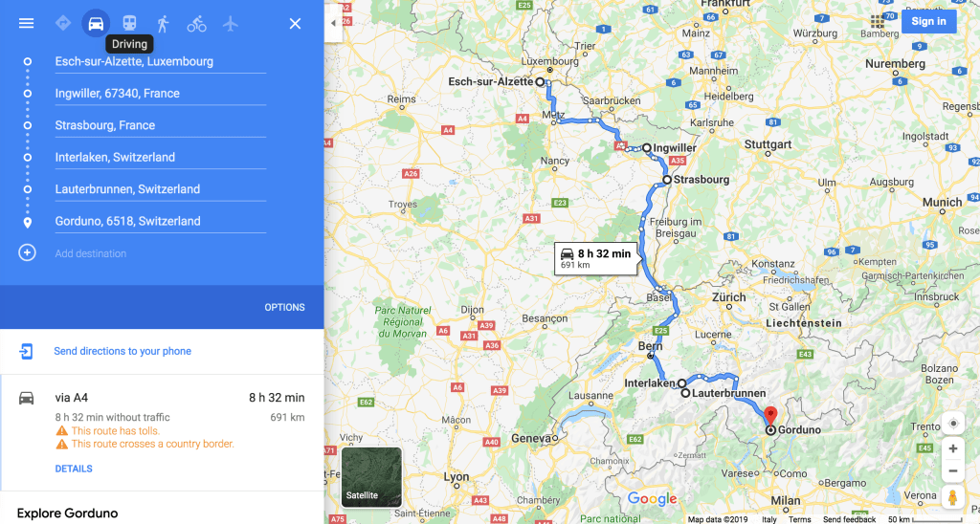Activate Street View pegman icon
The width and height of the screenshot is (980, 524).
[953, 497]
